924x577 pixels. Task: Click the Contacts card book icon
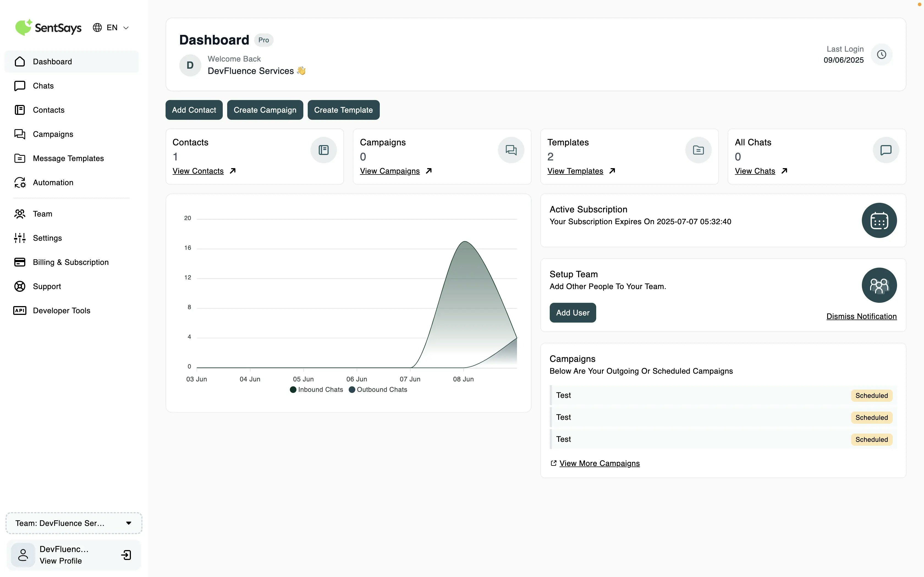(323, 150)
